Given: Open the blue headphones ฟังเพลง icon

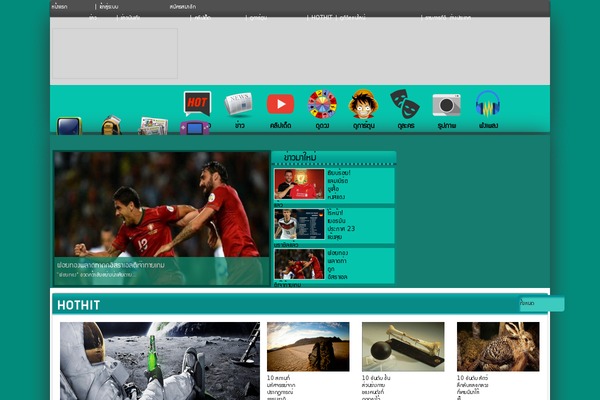Looking at the screenshot, I should click(488, 103).
